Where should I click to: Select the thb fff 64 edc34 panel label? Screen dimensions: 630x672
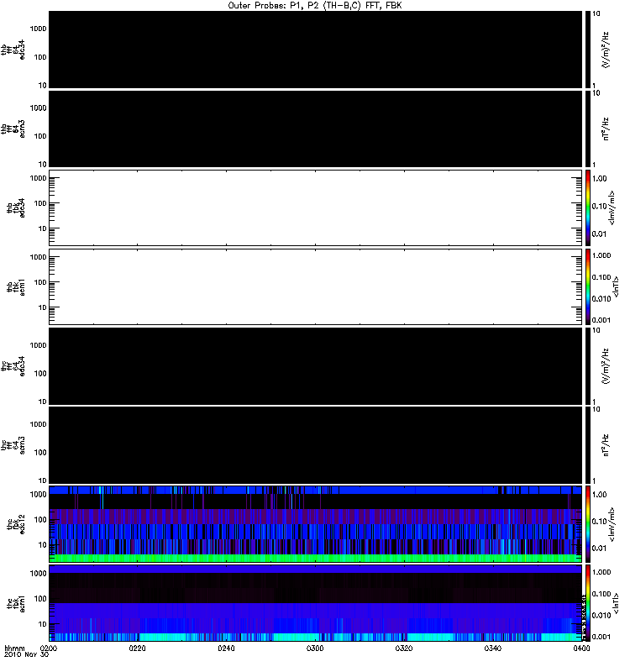click(x=13, y=50)
